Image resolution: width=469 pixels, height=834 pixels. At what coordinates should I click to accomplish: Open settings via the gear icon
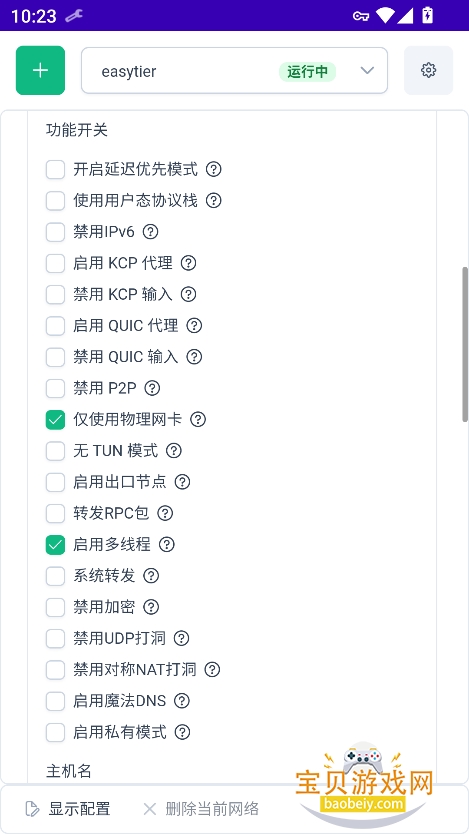click(x=429, y=70)
